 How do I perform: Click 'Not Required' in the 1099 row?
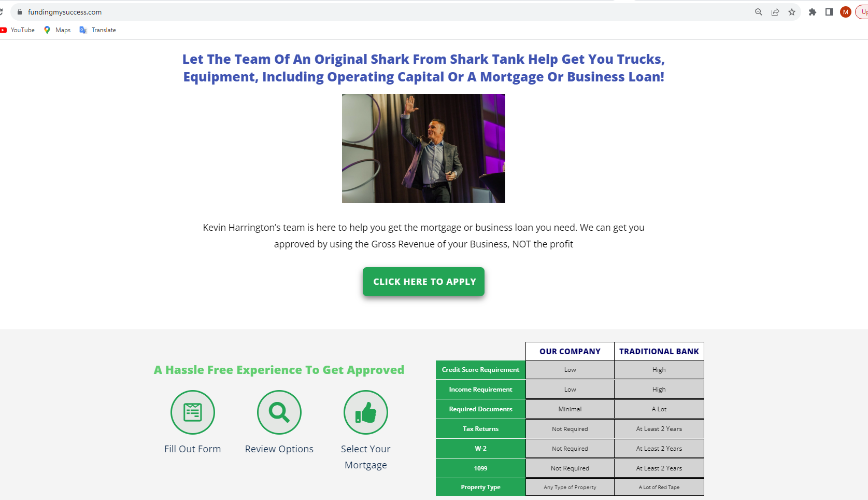[x=570, y=468]
